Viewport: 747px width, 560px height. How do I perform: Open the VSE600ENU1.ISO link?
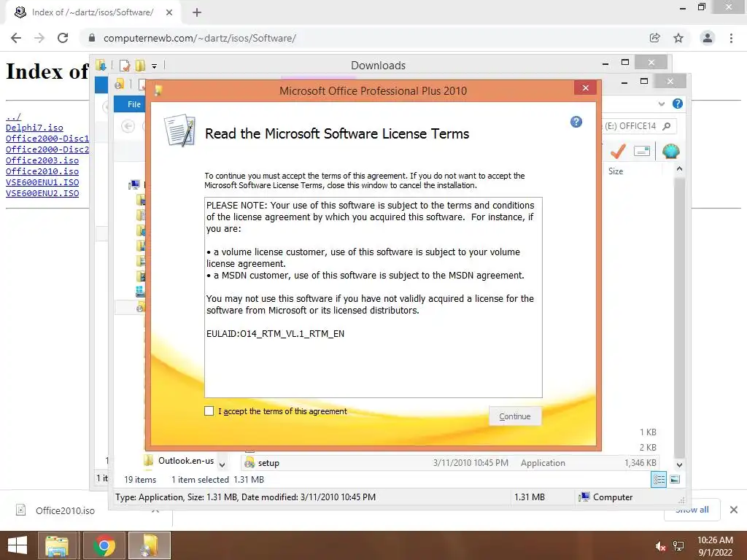click(x=42, y=182)
